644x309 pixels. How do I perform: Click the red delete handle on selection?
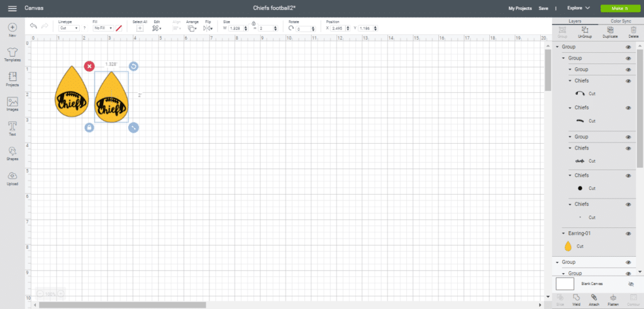[89, 66]
